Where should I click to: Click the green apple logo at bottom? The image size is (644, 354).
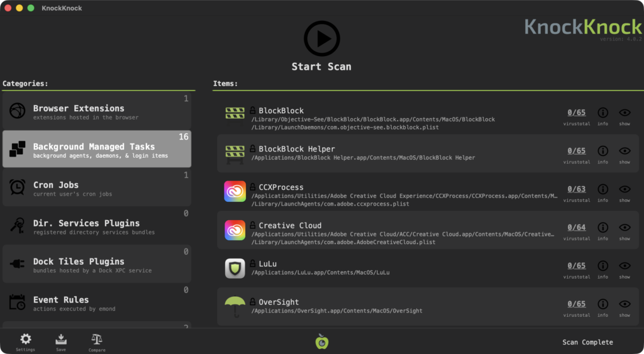tap(322, 341)
